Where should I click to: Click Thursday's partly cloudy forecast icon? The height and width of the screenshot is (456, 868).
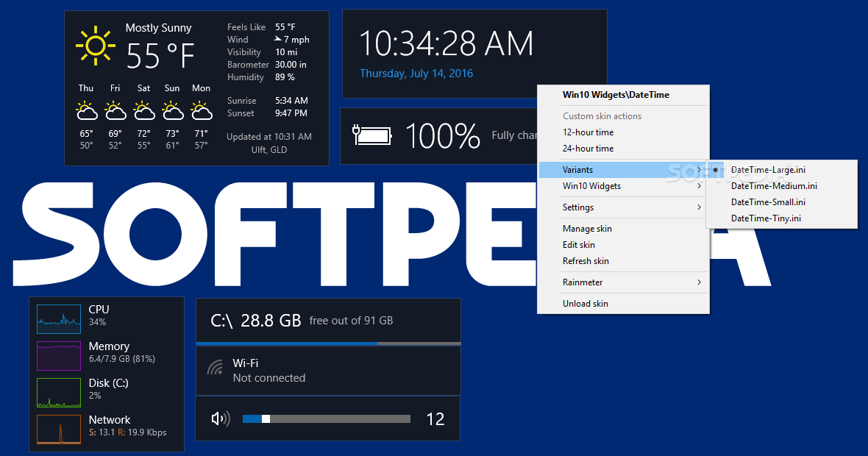pos(86,110)
